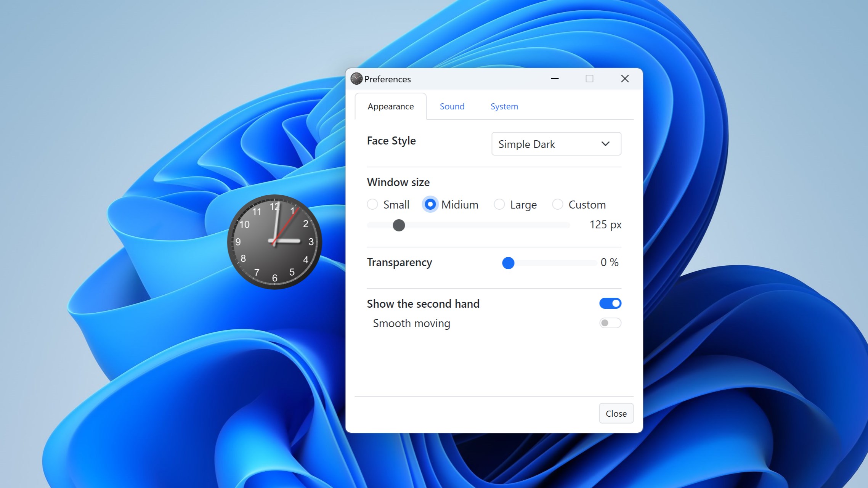Click the clock icon in the title bar
Image resolution: width=868 pixels, height=488 pixels.
tap(356, 79)
